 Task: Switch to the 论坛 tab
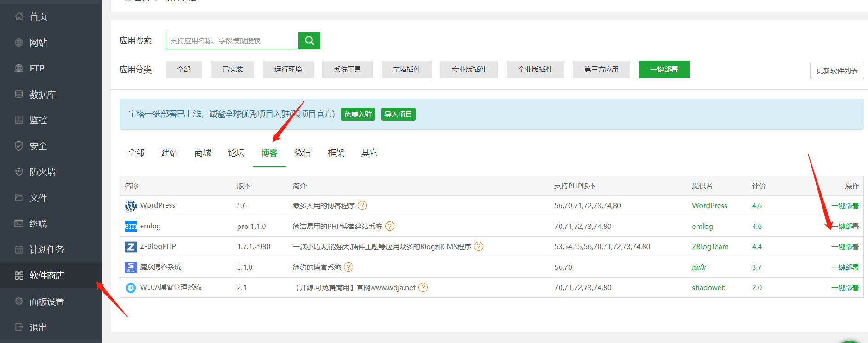[236, 153]
